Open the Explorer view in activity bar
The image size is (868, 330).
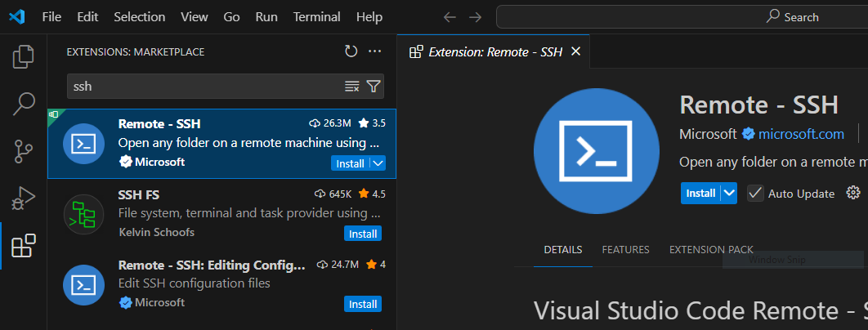coord(24,57)
